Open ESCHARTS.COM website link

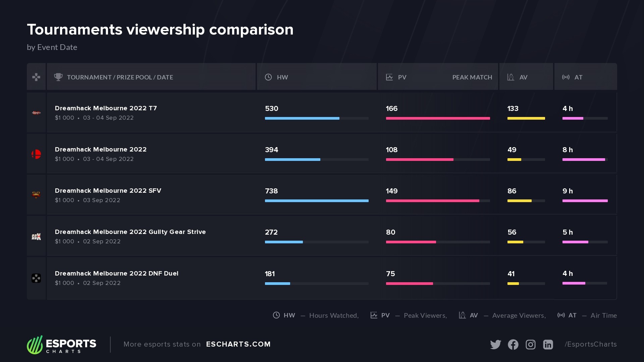[x=238, y=344]
